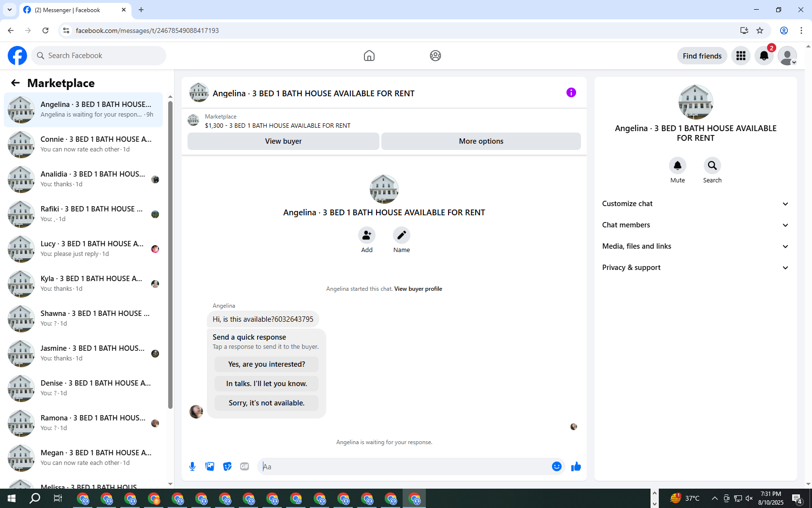This screenshot has width=812, height=508.
Task: Open Lucy's conversation in the list
Action: 84,249
